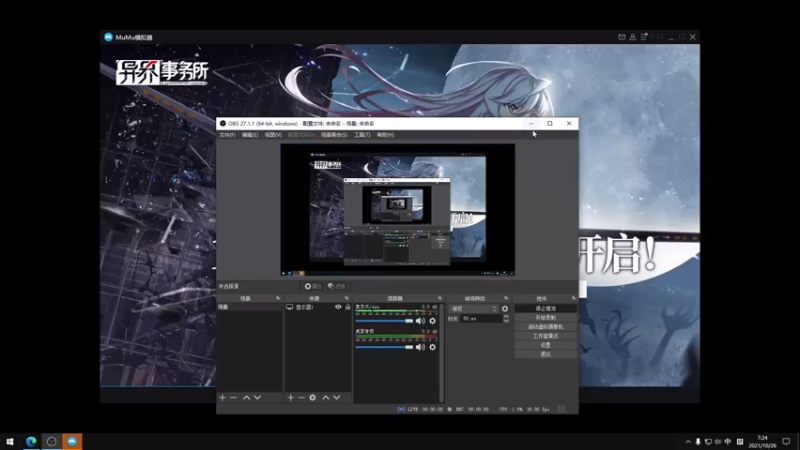This screenshot has height=450, width=800.
Task: Open the 工具(T) menu
Action: point(362,135)
